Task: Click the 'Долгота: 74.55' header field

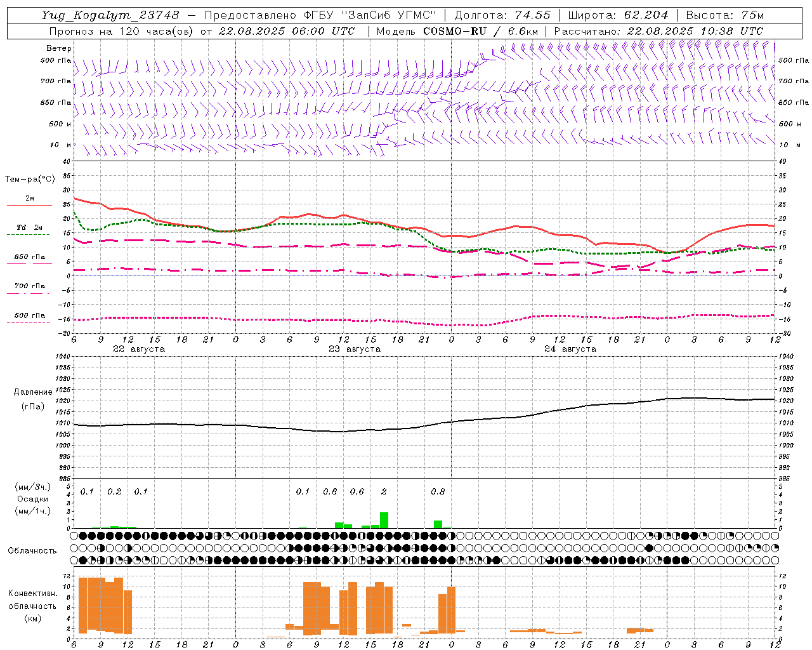Action: [502, 15]
